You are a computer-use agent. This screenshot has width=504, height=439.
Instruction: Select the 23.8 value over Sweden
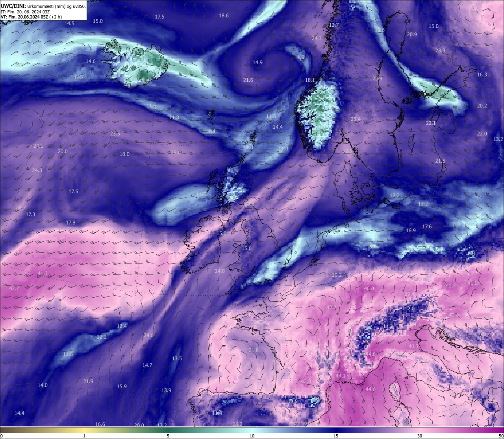pos(377,79)
